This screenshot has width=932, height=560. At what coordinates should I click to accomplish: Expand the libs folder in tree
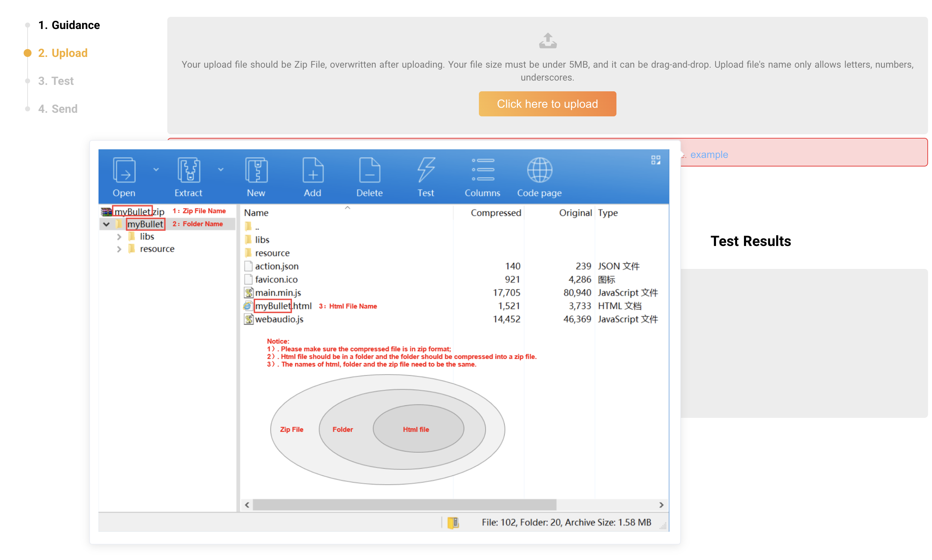[119, 237]
